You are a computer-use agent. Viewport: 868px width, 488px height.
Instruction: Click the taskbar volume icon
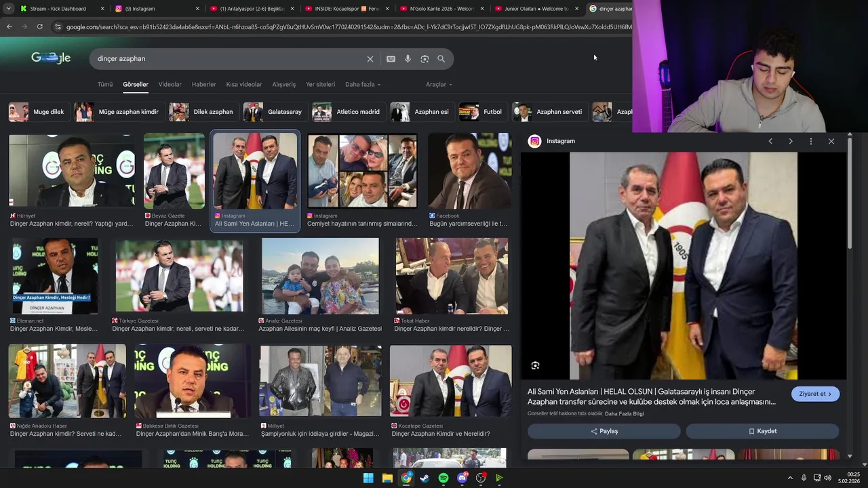pos(827,478)
